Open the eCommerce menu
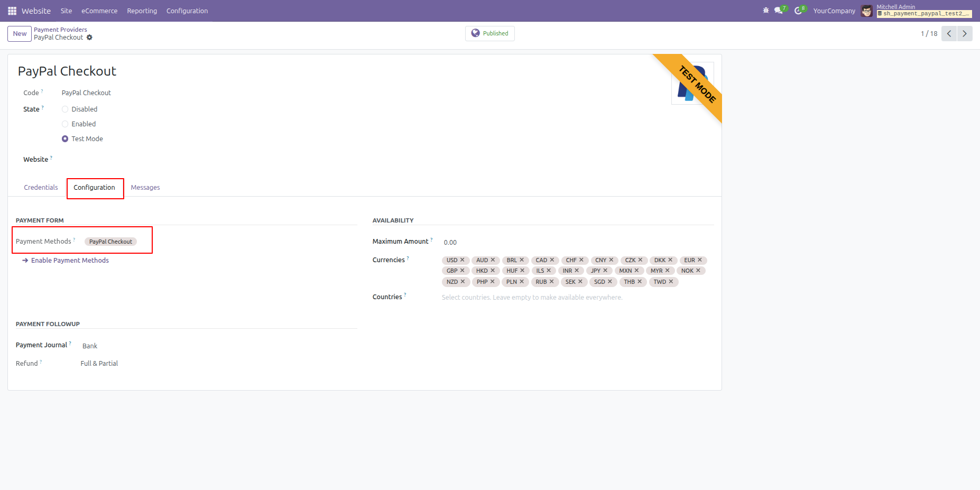Screen dimensions: 980x490 coord(99,11)
